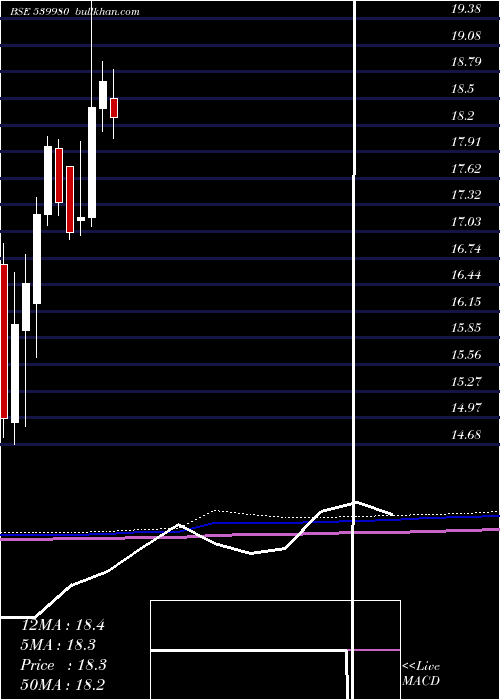This screenshot has height=700, width=500.
Task: Click the 'BSE 539980 bullkhan.com' chart title
Action: click(75, 12)
